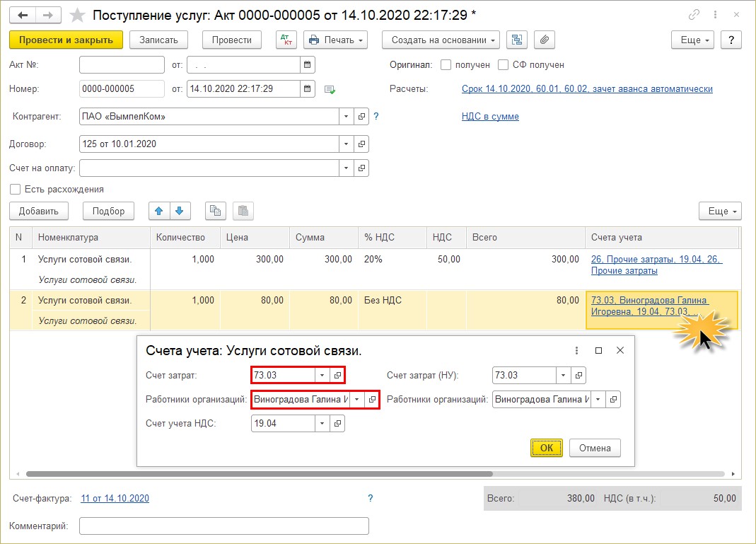This screenshot has width=756, height=544.
Task: Click the Номенклатура column header
Action: coord(91,237)
